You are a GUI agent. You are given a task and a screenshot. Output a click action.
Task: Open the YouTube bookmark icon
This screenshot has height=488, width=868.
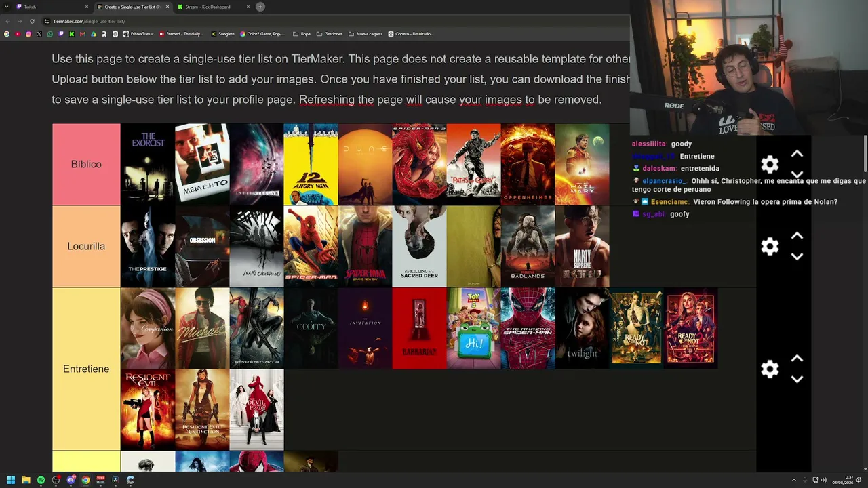(18, 34)
